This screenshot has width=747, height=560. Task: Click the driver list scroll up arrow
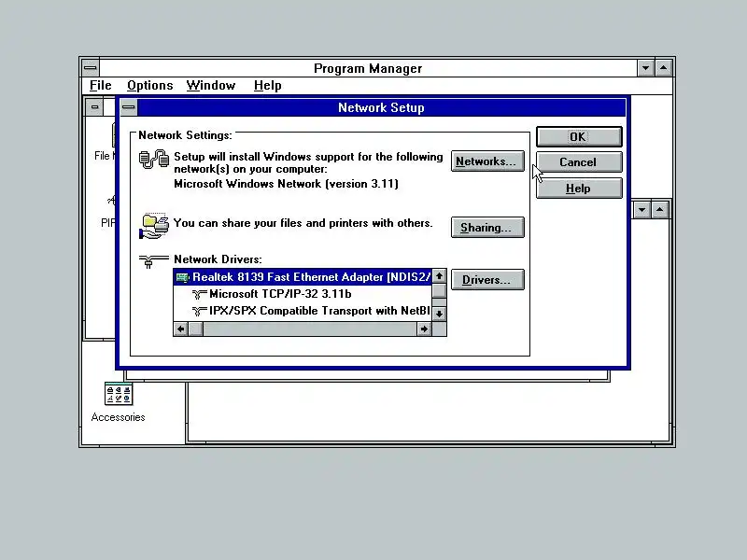click(x=439, y=276)
